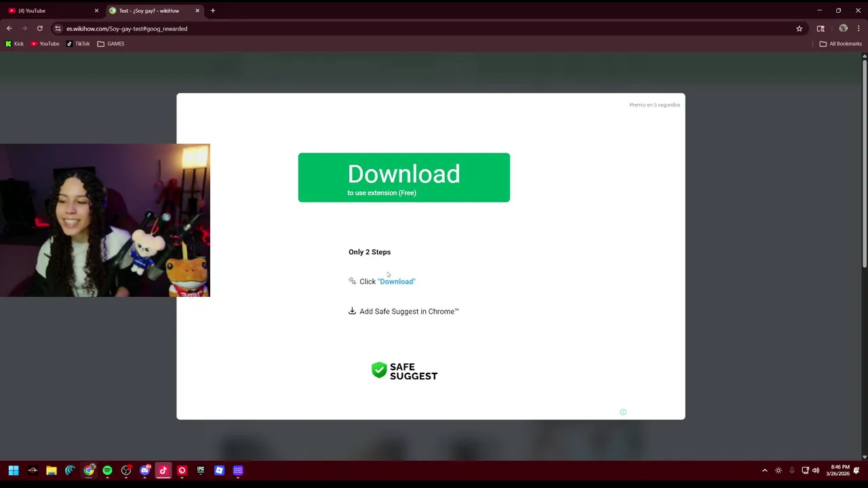The image size is (868, 488).
Task: Open the notifications bell icon
Action: click(x=856, y=470)
